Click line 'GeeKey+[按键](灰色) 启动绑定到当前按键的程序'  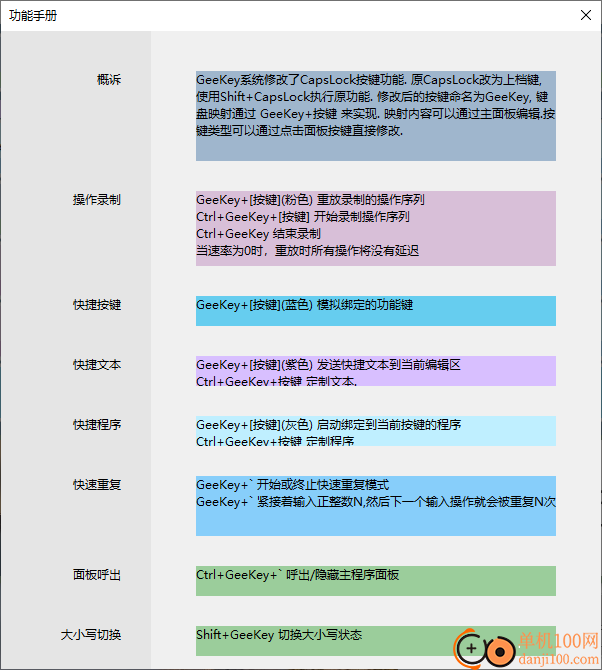click(328, 425)
